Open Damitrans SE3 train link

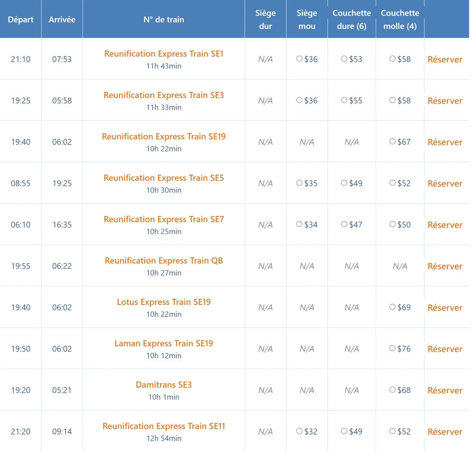(164, 384)
